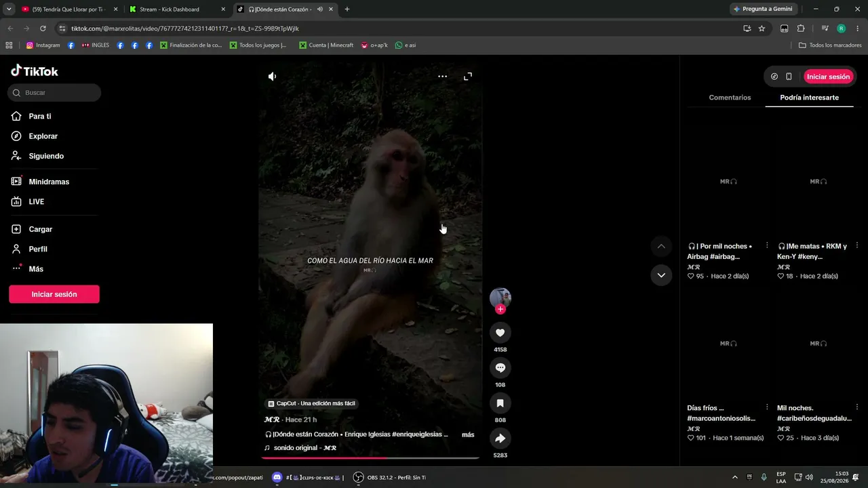Open options for Me matas card
Screen dimensions: 868x488
(857, 245)
